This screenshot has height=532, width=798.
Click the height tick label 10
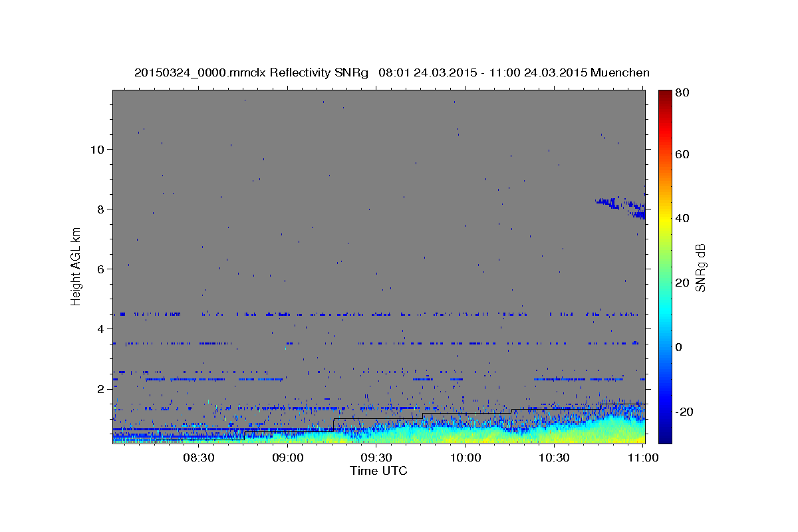98,149
